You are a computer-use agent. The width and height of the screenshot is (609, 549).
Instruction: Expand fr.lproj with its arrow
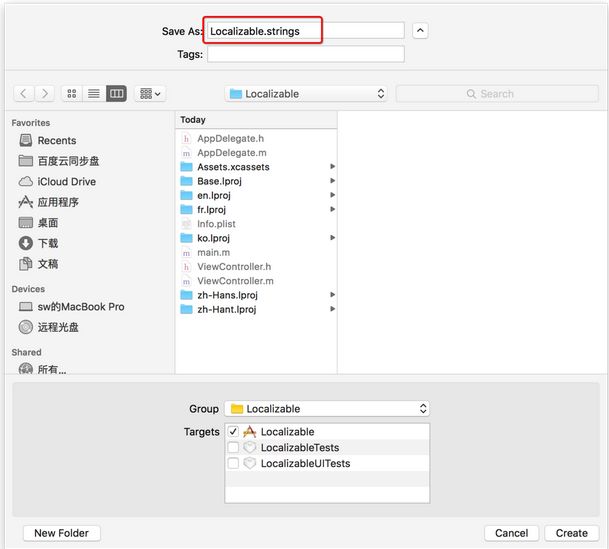point(332,209)
